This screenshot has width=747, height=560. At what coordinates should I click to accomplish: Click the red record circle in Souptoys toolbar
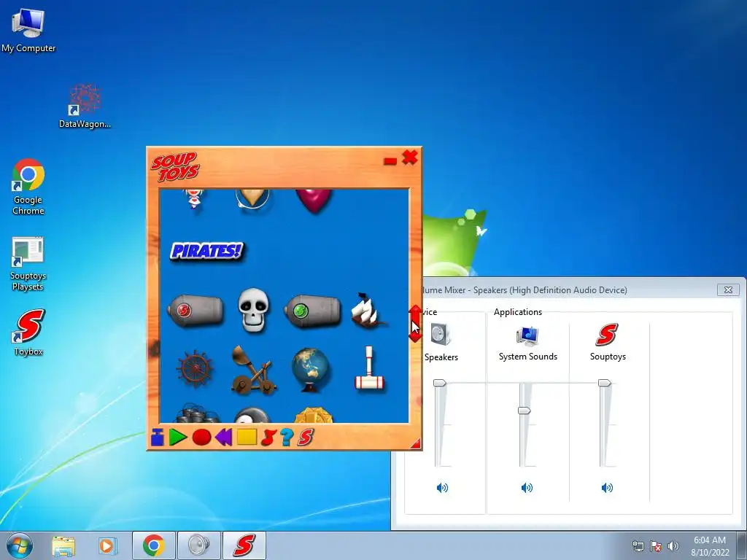click(x=201, y=437)
